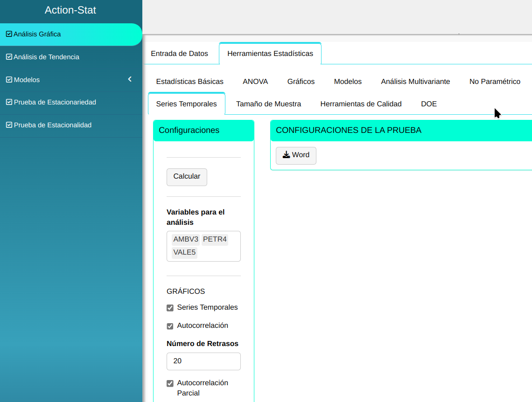The image size is (532, 402).
Task: Click the icon beside Prueba de Estacionariedad
Action: (x=9, y=102)
